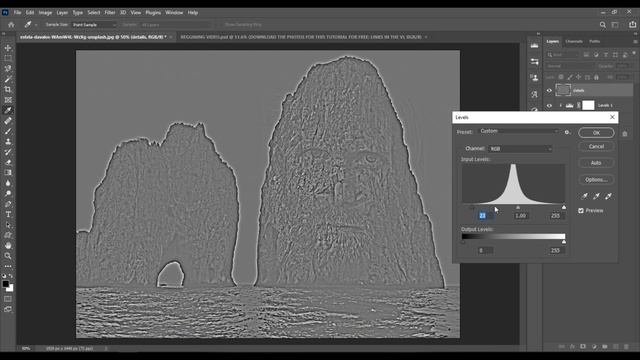Click OK in Levels dialog

point(596,133)
